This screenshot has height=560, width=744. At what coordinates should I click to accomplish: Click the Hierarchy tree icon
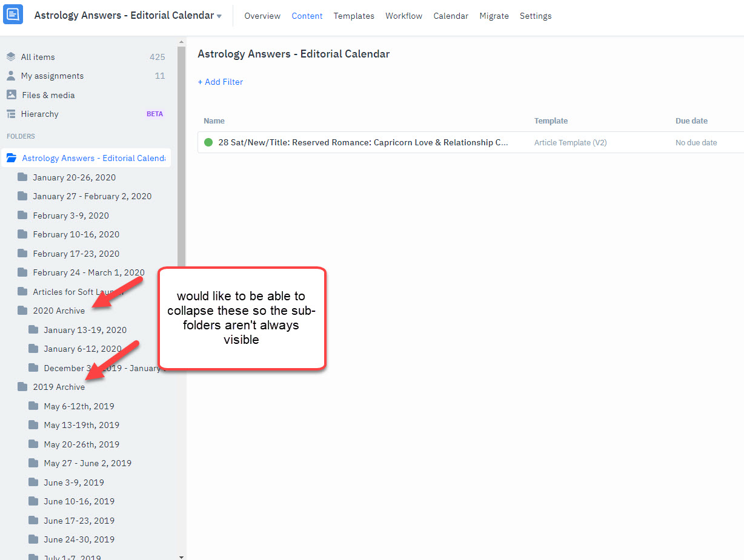point(11,114)
